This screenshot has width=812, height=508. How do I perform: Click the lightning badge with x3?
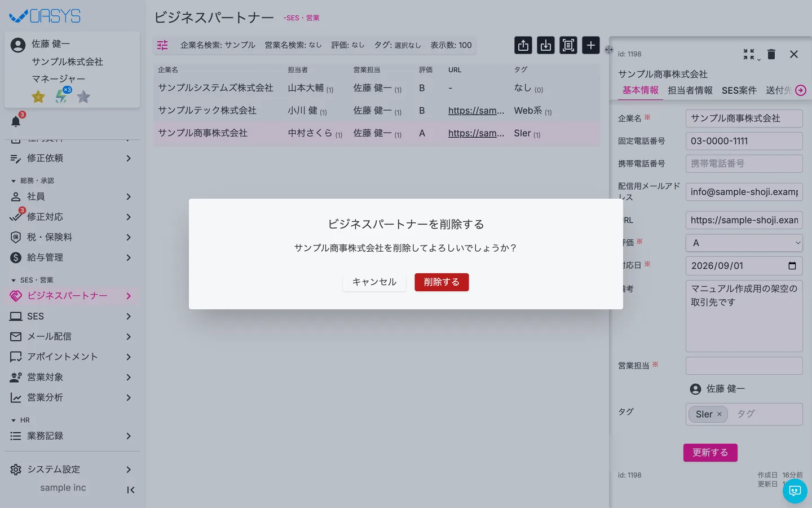point(61,97)
